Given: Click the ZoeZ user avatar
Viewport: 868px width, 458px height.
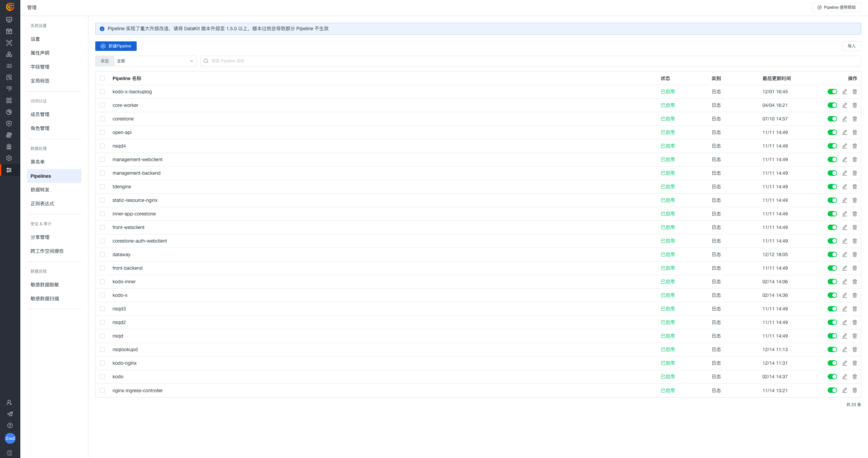Looking at the screenshot, I should 10,438.
